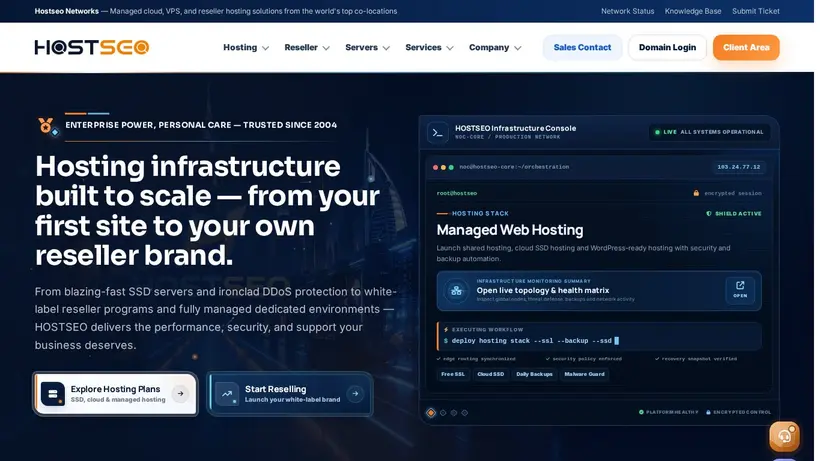Click the Executing Workflow lightning icon

(x=446, y=330)
